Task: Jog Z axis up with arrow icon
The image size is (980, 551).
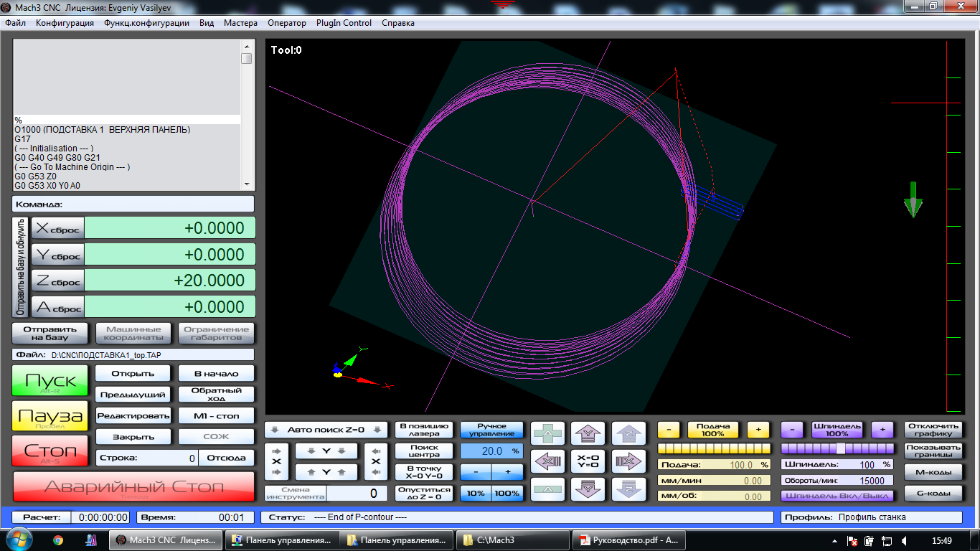Action: [x=628, y=433]
